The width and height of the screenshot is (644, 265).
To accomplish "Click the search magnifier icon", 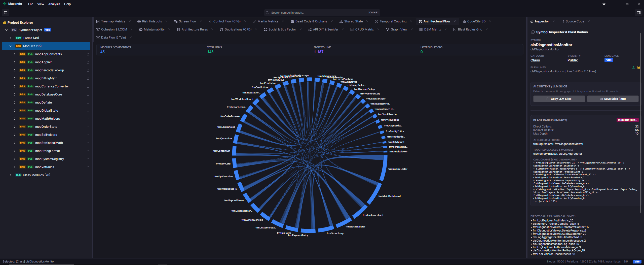I will point(267,13).
